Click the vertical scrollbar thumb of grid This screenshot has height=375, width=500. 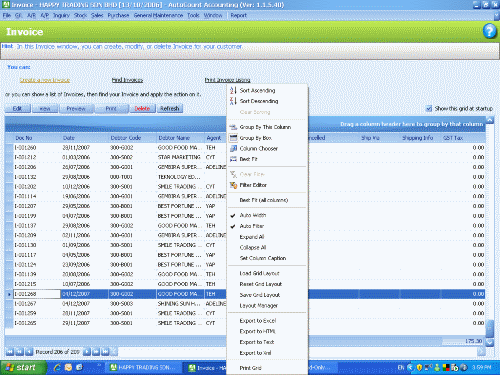pyautogui.click(x=489, y=329)
